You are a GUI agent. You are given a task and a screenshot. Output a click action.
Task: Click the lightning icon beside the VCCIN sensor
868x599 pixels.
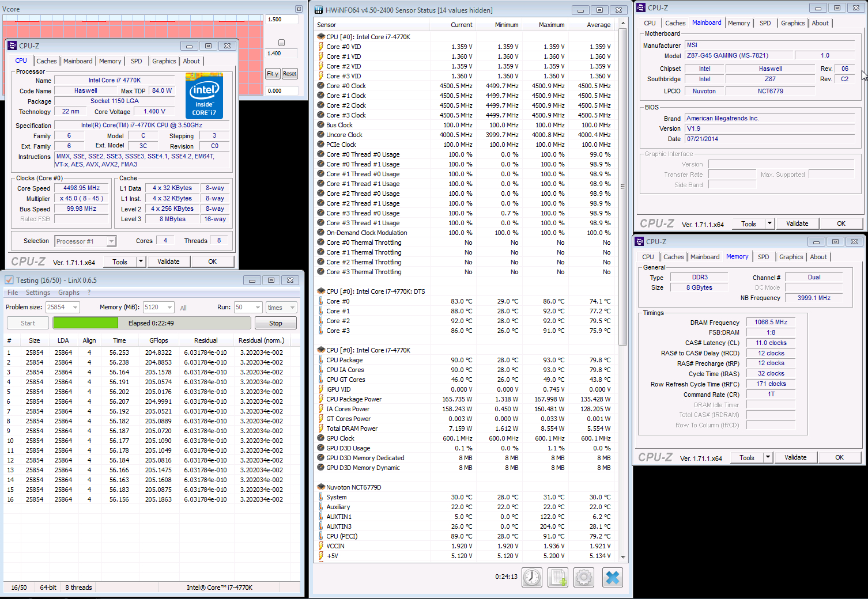pos(321,546)
